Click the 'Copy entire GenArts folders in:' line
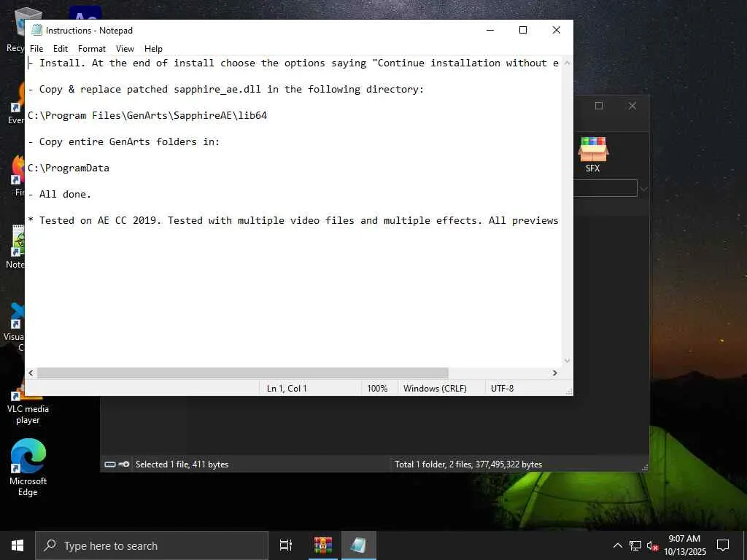 124,141
